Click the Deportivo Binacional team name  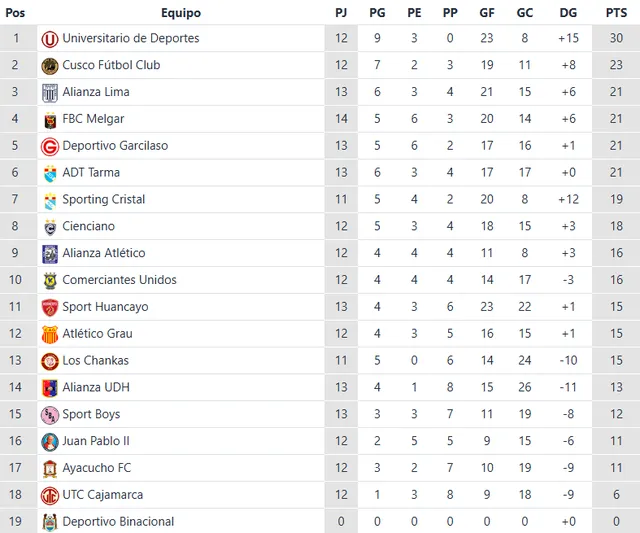[118, 522]
